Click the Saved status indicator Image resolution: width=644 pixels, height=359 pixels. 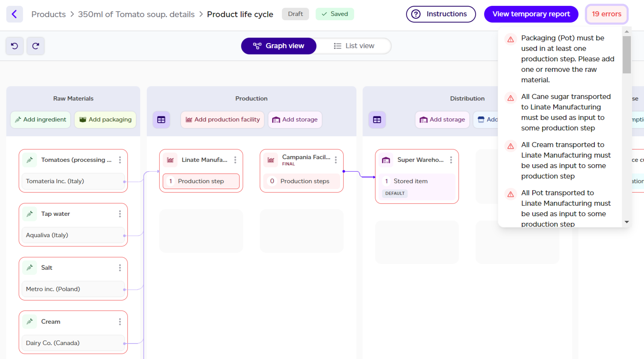coord(335,14)
